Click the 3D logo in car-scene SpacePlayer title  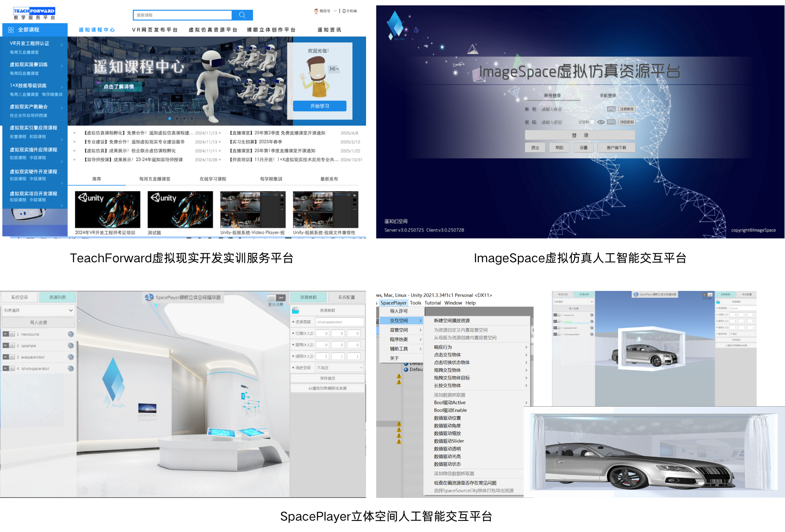[x=636, y=294]
